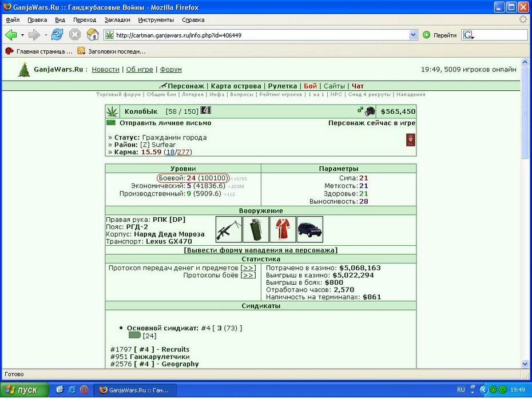Click the Firefox Back arrow button
The image size is (532, 399).
11,34
